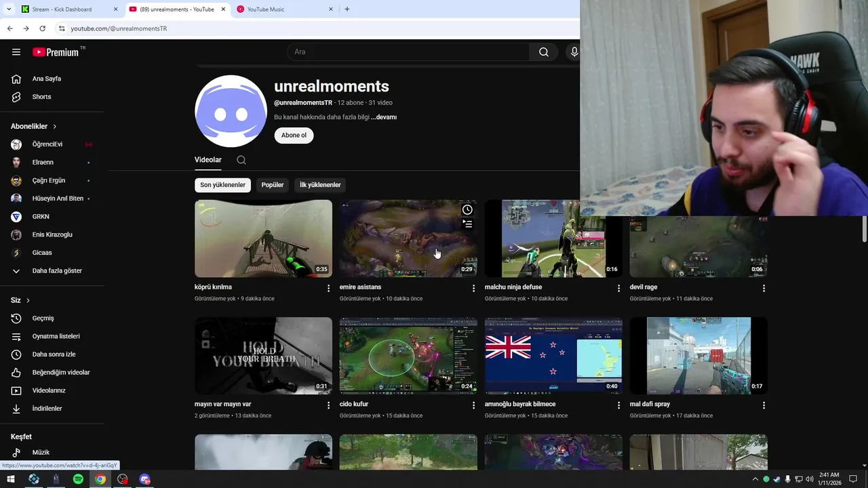Open Ana Sayfa home icon
Screen dimensions: 868x488
coord(16,79)
